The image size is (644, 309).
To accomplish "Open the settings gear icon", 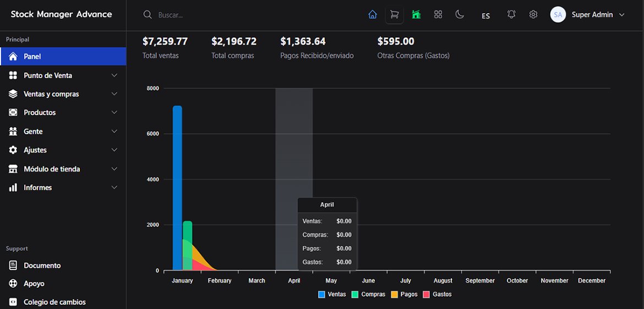I will tap(533, 15).
